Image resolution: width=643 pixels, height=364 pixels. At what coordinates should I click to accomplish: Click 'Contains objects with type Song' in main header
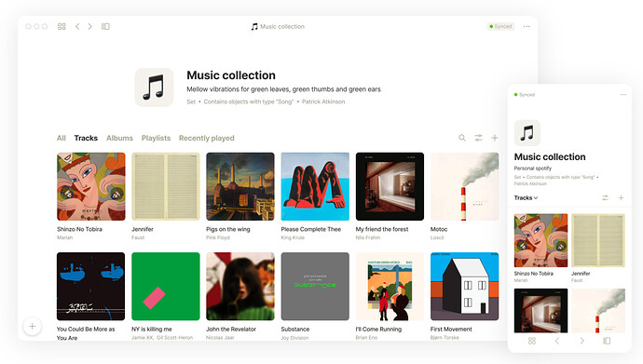tap(249, 101)
